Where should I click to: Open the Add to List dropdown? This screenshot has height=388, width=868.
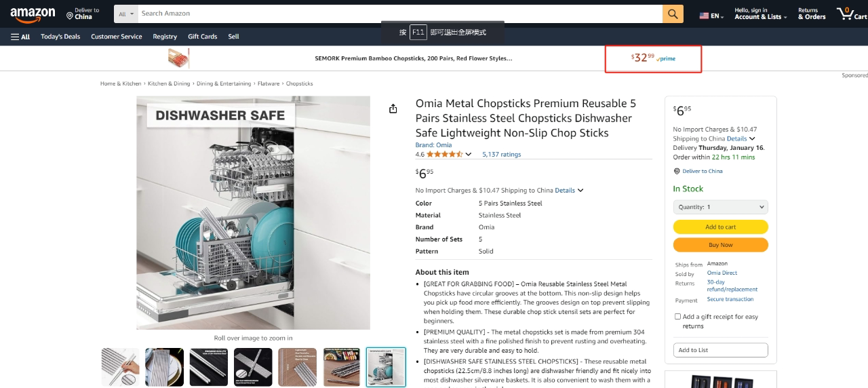tap(720, 350)
